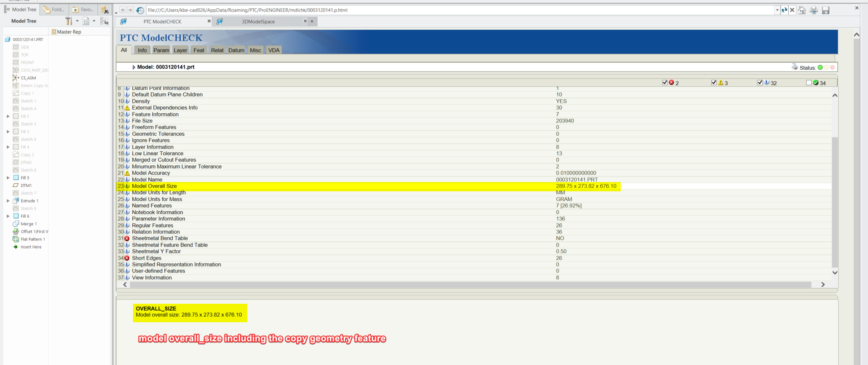Screen dimensions: 868x365
Task: Click the Settings hammer-tool icon above Model Tree
Action: click(68, 22)
